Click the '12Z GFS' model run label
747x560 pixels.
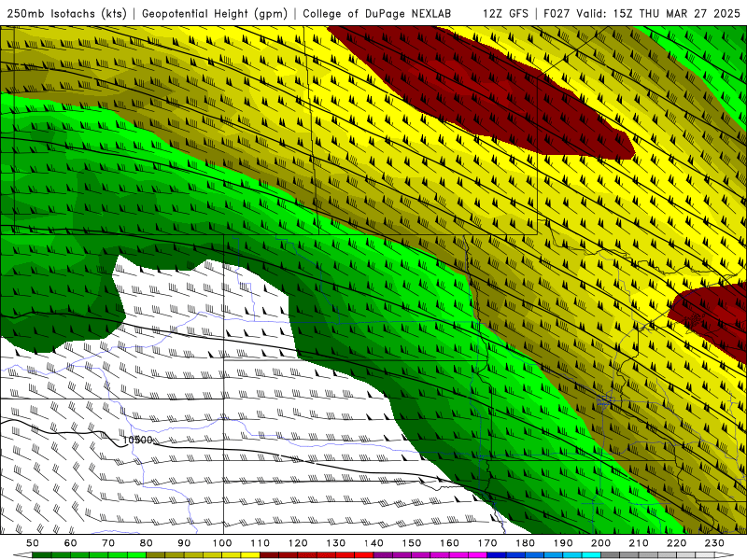[x=505, y=13]
